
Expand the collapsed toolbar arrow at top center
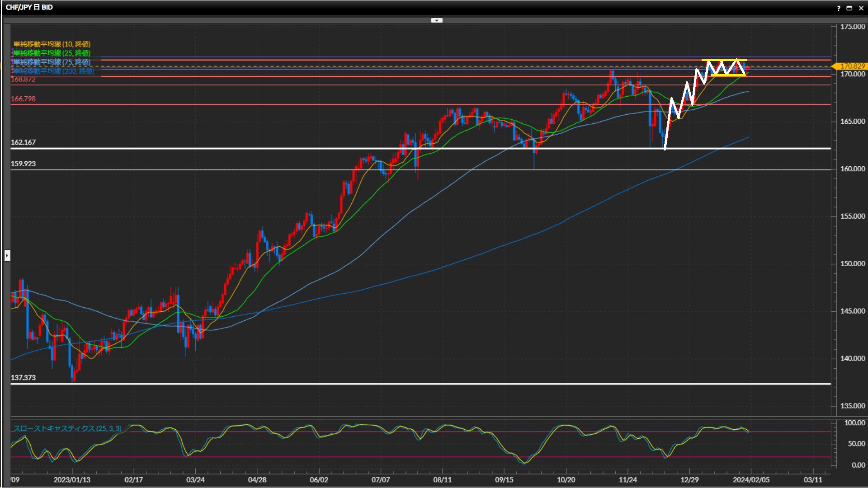click(x=437, y=20)
